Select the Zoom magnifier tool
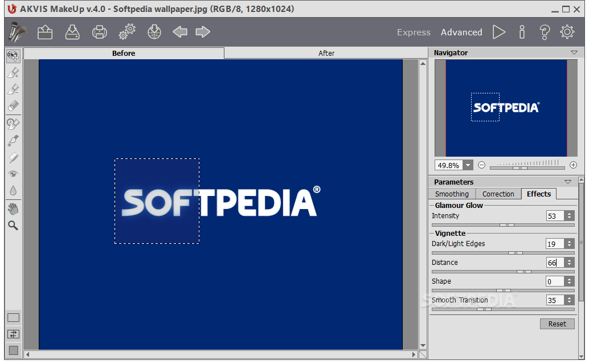The height and width of the screenshot is (364, 589). click(x=13, y=226)
